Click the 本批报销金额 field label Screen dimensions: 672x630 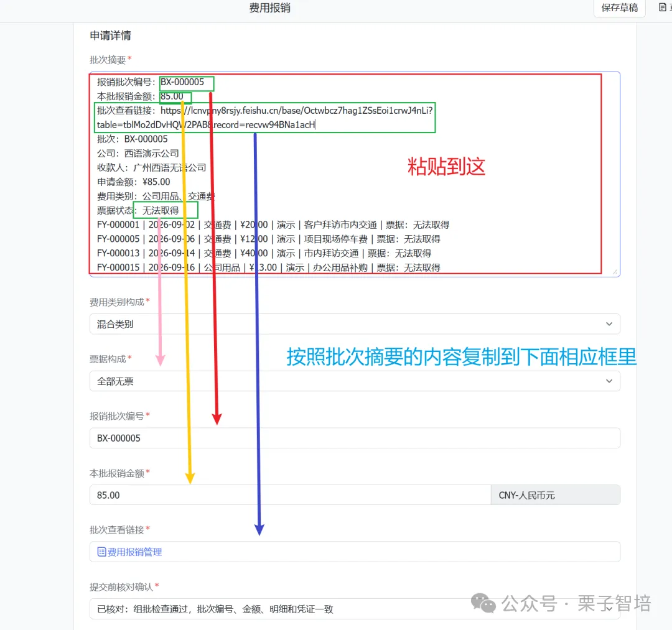click(116, 473)
